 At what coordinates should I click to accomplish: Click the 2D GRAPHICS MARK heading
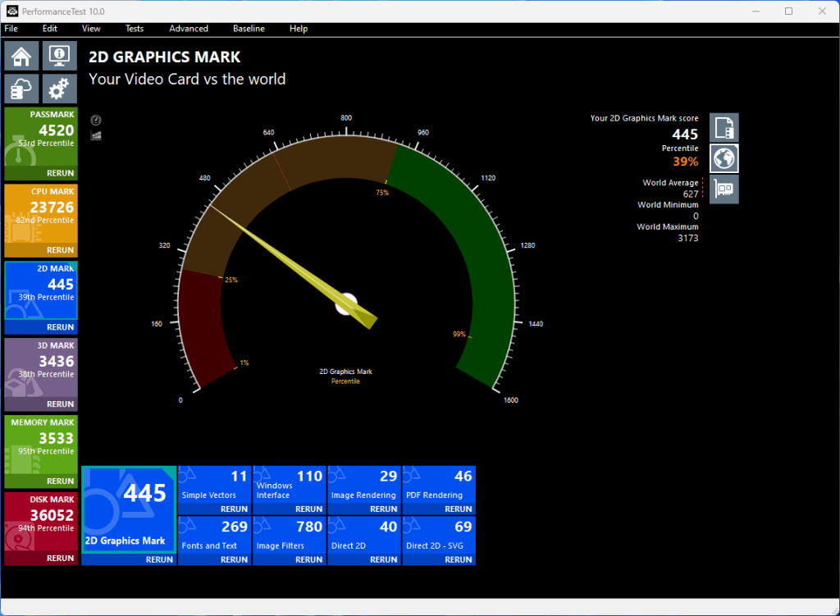pos(164,57)
